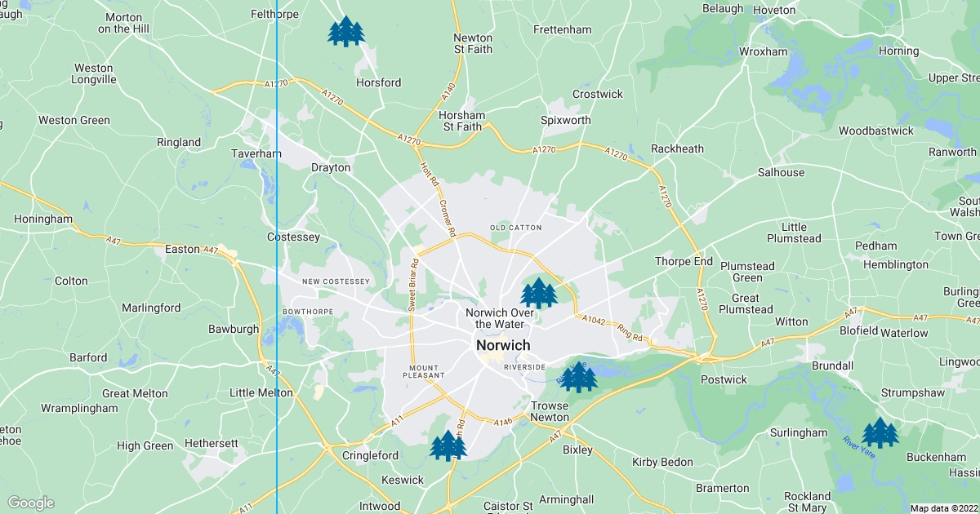This screenshot has width=980, height=514.
Task: Select the Cringleford label
Action: [x=370, y=455]
